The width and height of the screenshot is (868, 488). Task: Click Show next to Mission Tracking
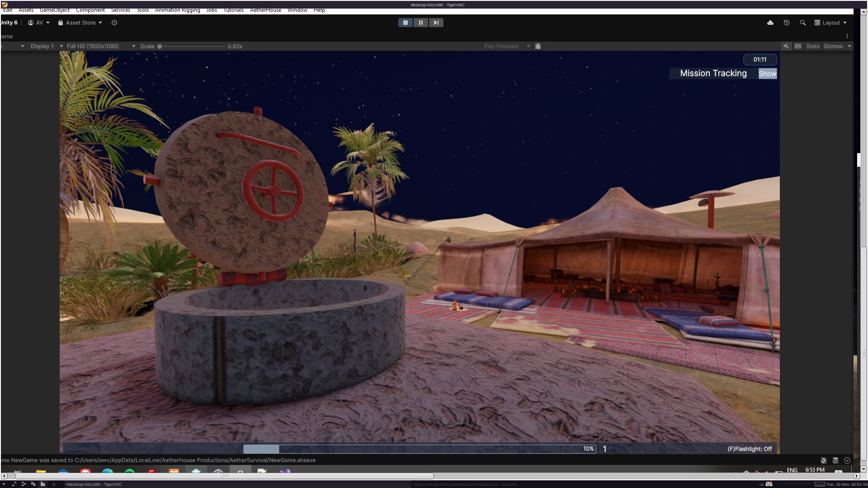[767, 74]
